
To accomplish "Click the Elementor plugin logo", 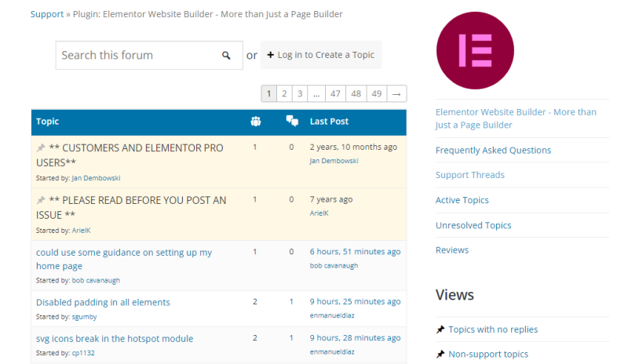I will [x=475, y=50].
